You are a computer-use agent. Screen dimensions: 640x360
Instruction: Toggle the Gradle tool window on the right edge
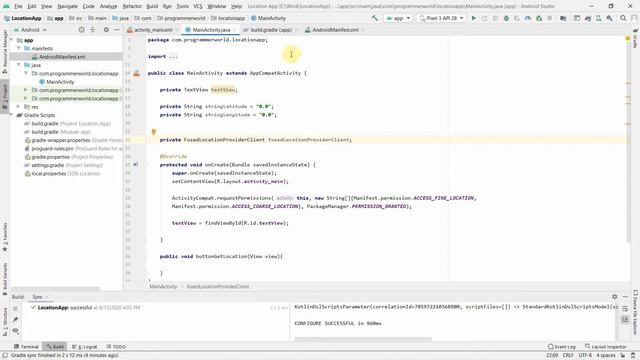tap(635, 38)
